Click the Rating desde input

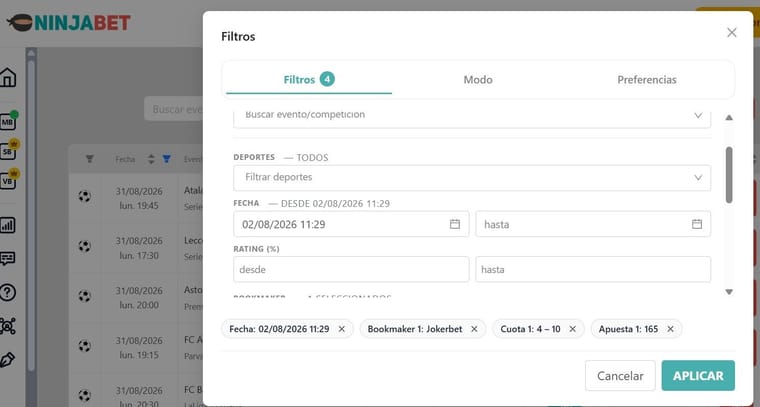pyautogui.click(x=351, y=269)
